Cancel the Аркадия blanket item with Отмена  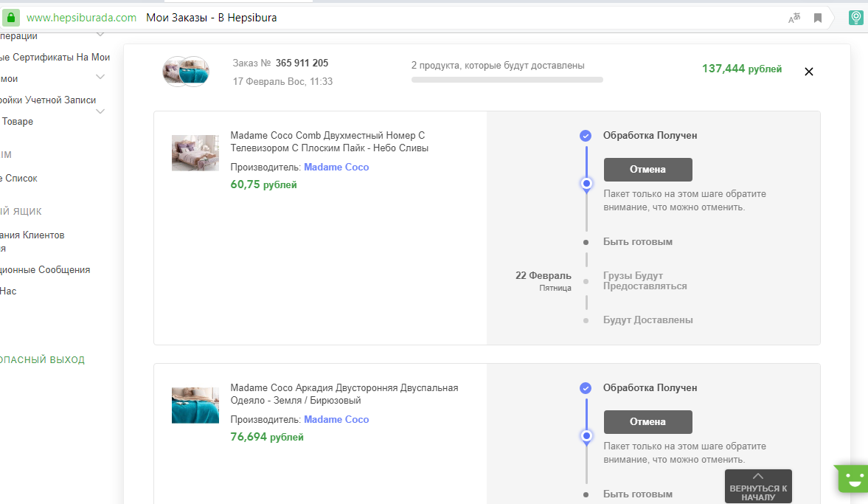[x=647, y=422]
